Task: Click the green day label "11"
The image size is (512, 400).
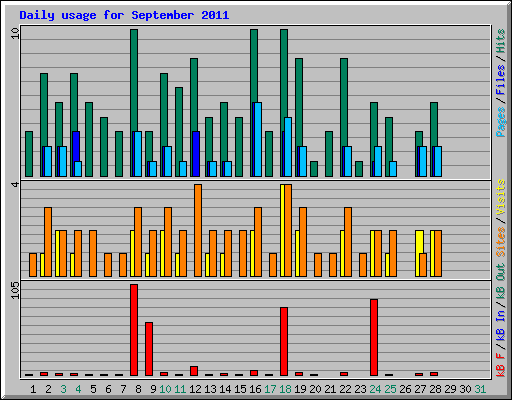Action: 180,389
